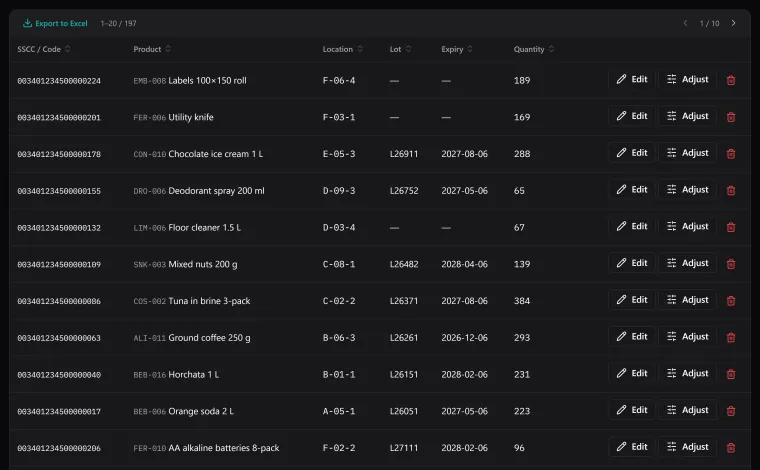Adjust quantity for Labels 100×150 roll
760x470 pixels.
(x=687, y=79)
